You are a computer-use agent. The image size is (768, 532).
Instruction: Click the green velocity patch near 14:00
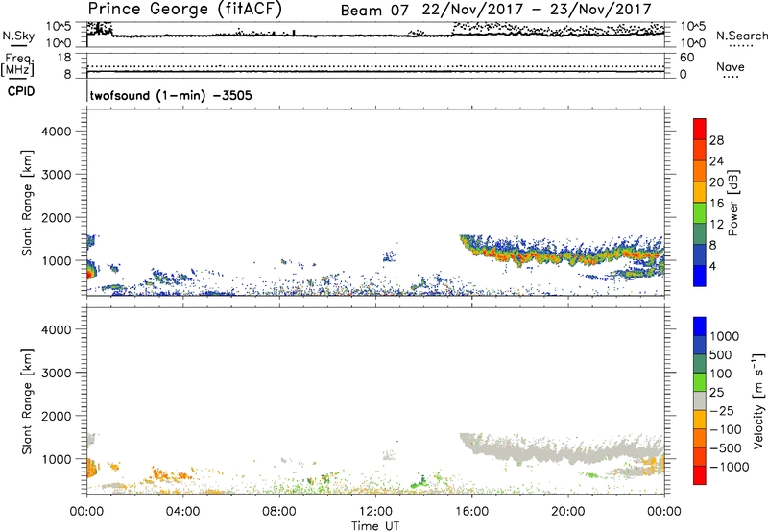420,482
